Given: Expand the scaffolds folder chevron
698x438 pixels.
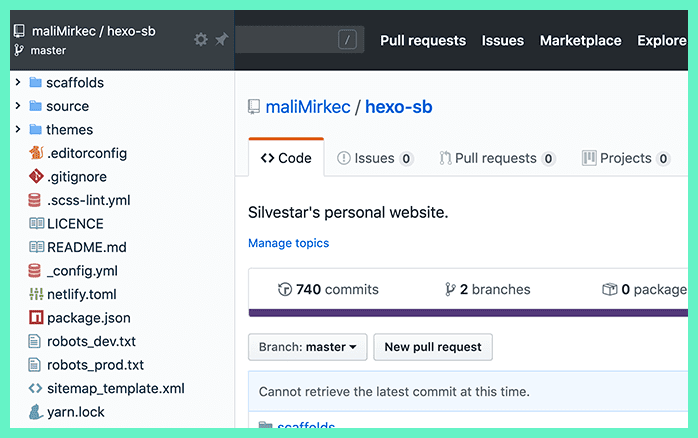Looking at the screenshot, I should pos(18,82).
